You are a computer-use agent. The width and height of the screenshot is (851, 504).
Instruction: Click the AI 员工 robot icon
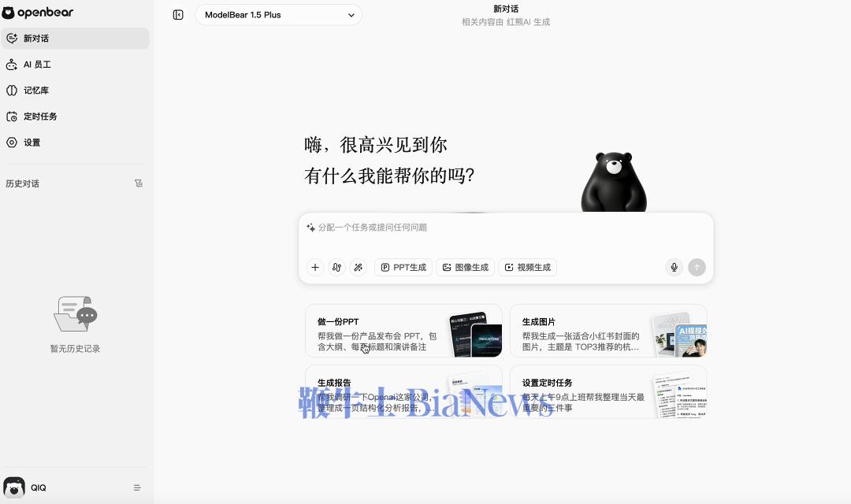[12, 65]
